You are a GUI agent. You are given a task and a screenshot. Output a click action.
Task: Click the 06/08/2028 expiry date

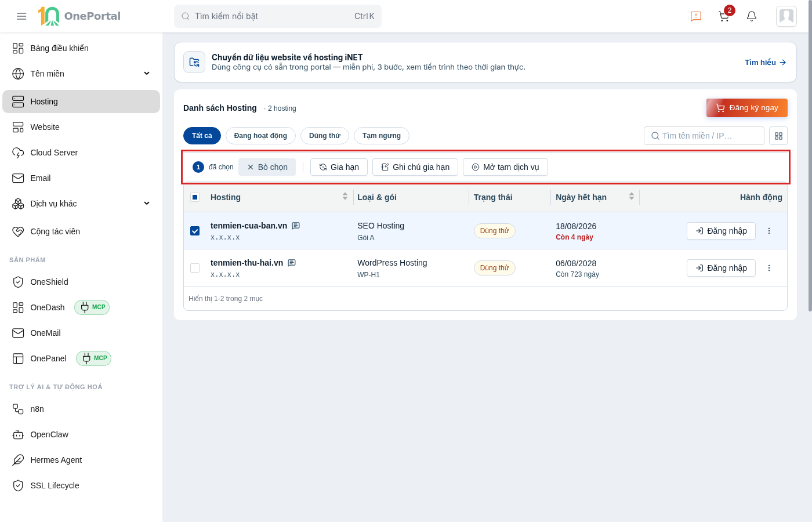tap(576, 263)
